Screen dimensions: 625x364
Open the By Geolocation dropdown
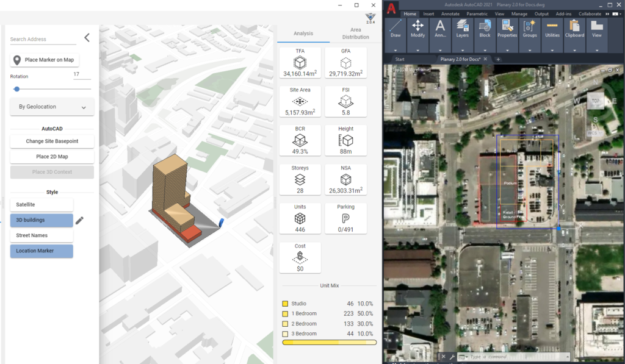pos(52,107)
